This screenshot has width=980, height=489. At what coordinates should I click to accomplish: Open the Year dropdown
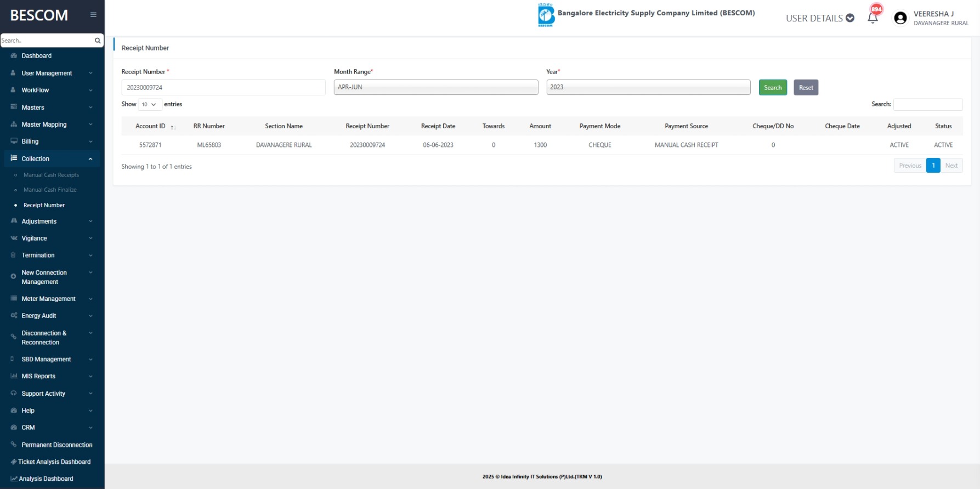[648, 87]
